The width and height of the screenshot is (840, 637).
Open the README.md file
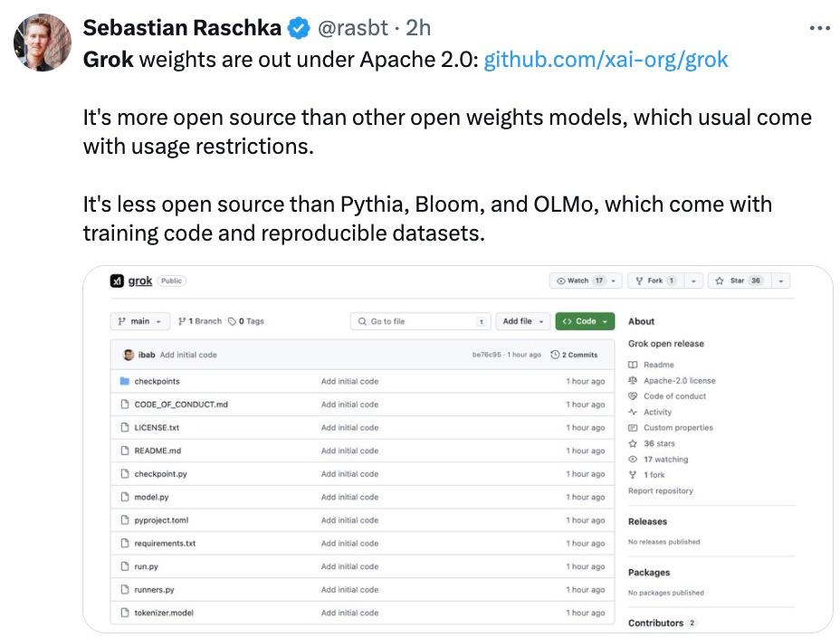(x=157, y=451)
